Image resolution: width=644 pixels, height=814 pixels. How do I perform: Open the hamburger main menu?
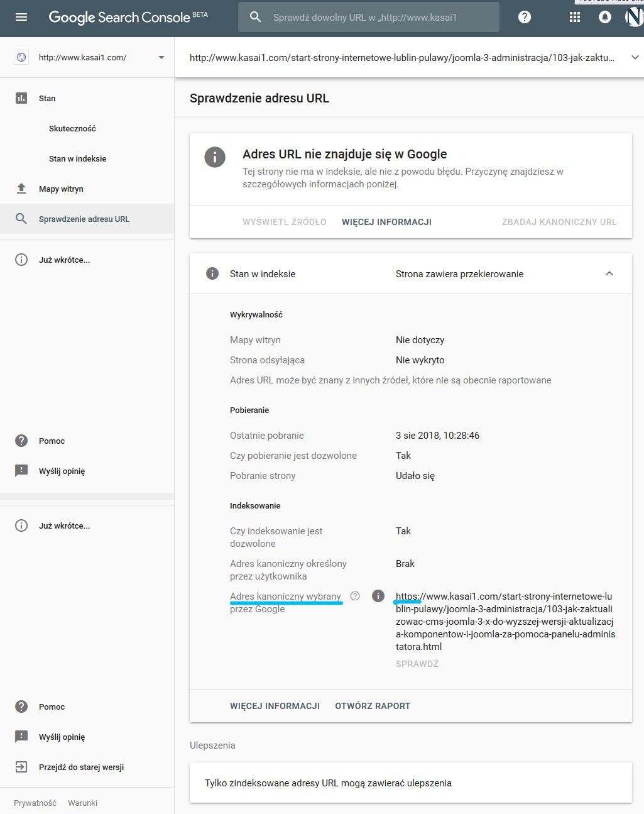pos(21,17)
